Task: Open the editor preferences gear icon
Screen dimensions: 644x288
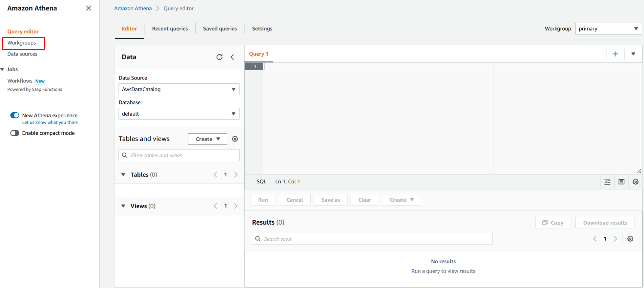Action: pos(635,182)
